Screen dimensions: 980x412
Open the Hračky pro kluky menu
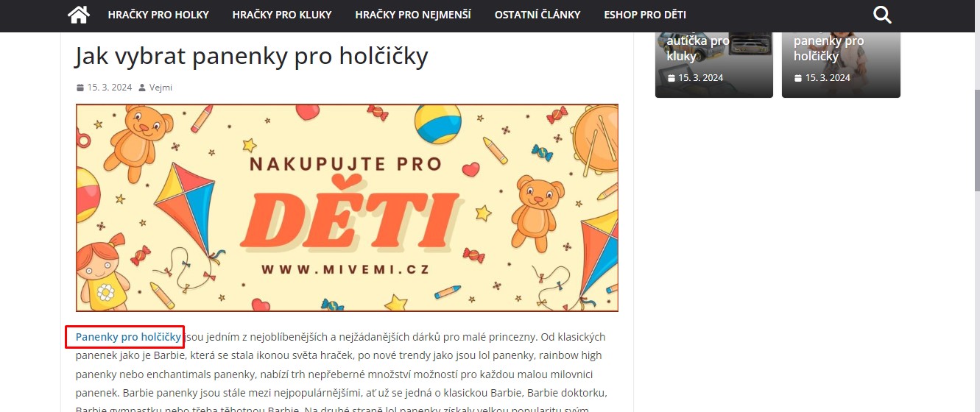coord(282,15)
